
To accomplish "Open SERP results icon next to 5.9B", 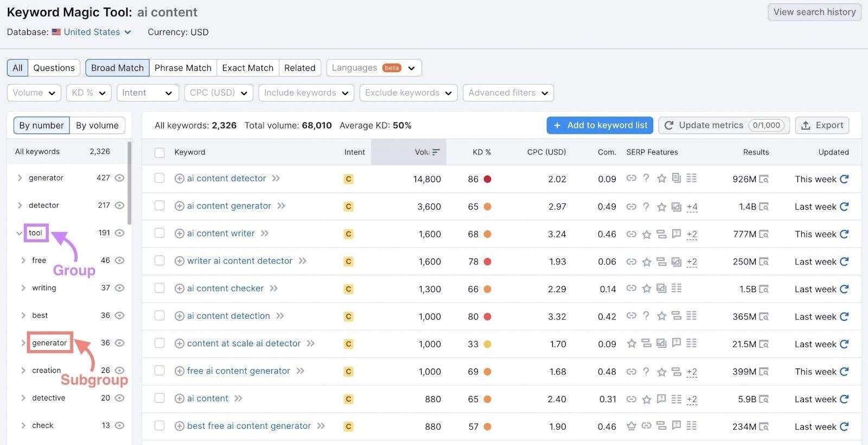I will pyautogui.click(x=764, y=399).
